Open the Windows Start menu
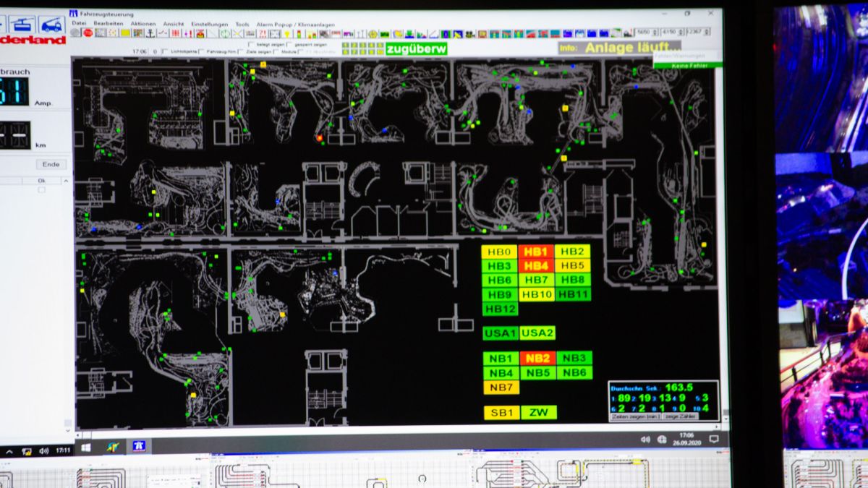This screenshot has height=488, width=868. pos(85,448)
